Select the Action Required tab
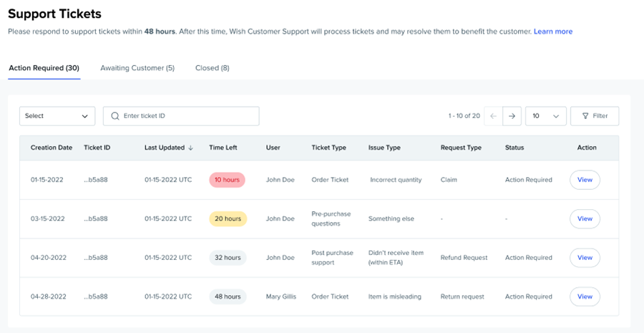This screenshot has width=644, height=333. (x=44, y=68)
